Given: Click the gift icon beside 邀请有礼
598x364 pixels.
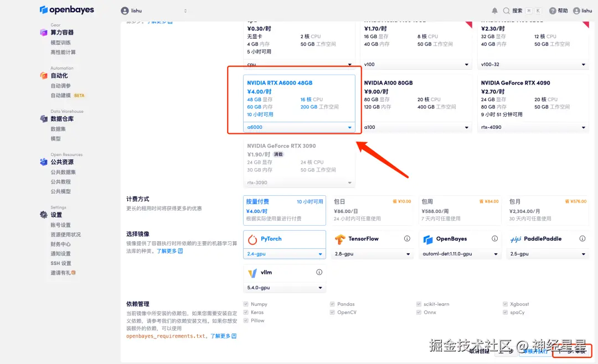Looking at the screenshot, I should pos(73,273).
